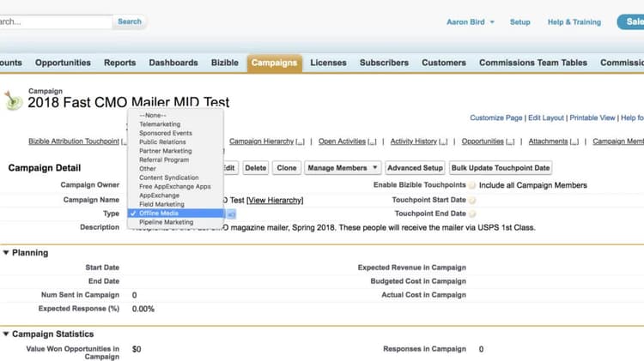Open the Edit Layout link
Image resolution: width=644 pixels, height=361 pixels.
pos(546,117)
